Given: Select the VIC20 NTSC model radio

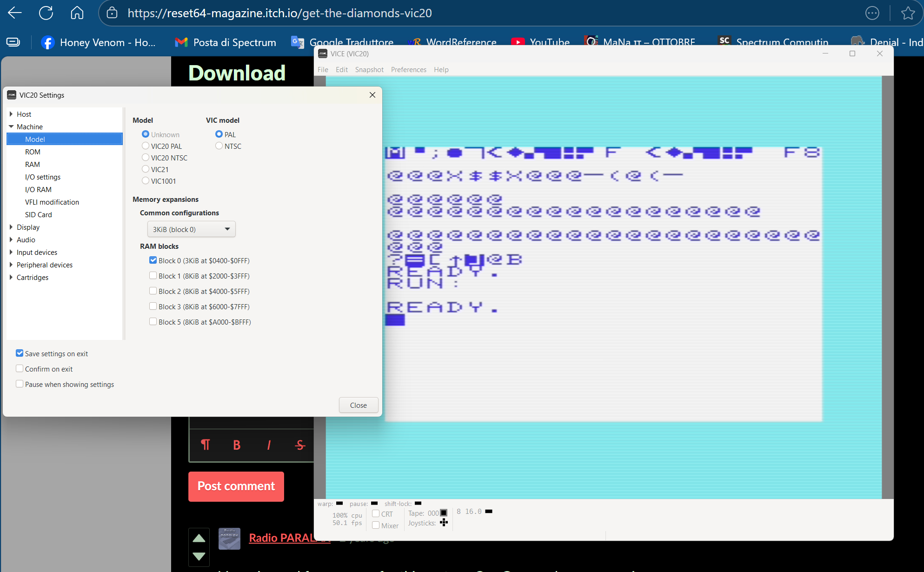Looking at the screenshot, I should tap(146, 158).
